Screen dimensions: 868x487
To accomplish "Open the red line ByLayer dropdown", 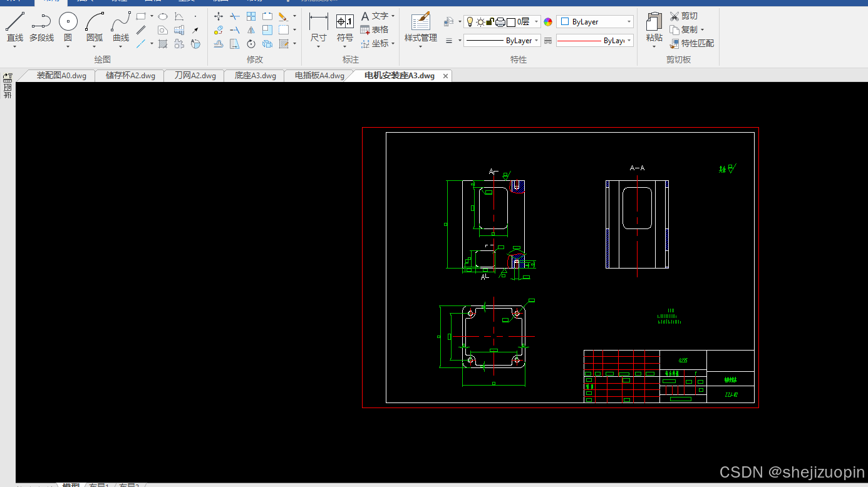I will pos(595,41).
